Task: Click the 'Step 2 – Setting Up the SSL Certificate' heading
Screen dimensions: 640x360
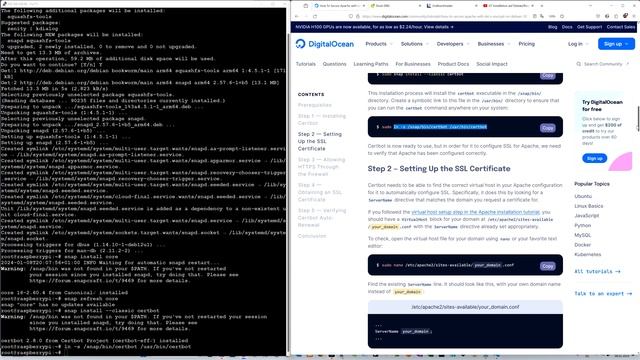Action: (x=439, y=169)
